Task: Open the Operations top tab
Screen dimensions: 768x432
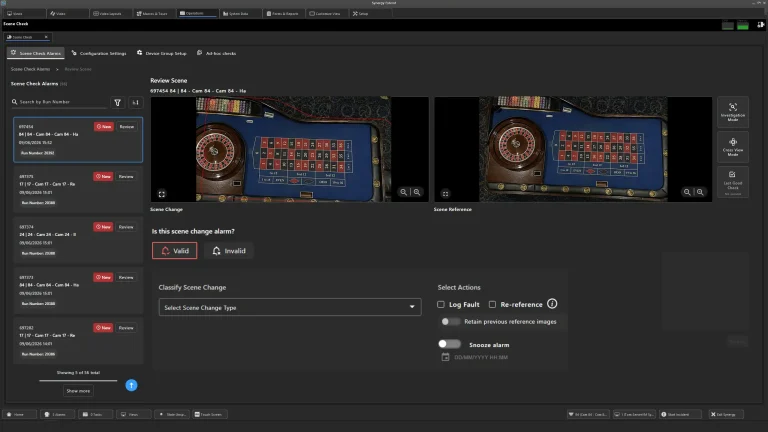Action: click(195, 13)
